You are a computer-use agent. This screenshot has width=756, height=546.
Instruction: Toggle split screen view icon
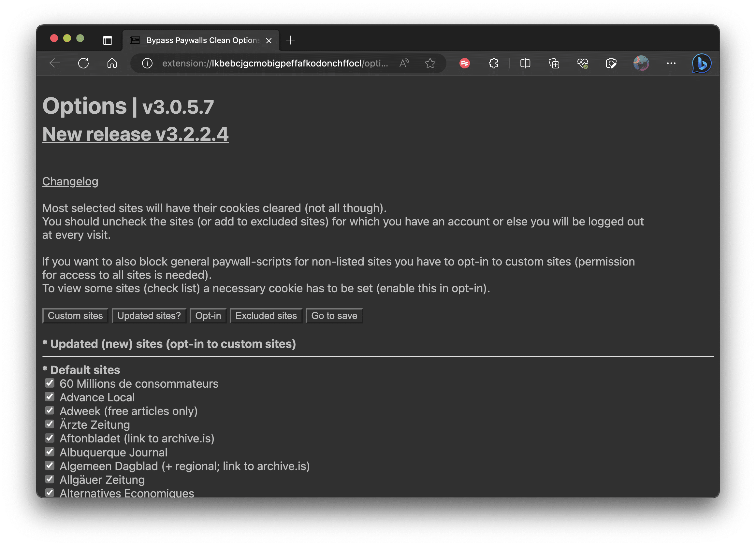click(x=525, y=63)
